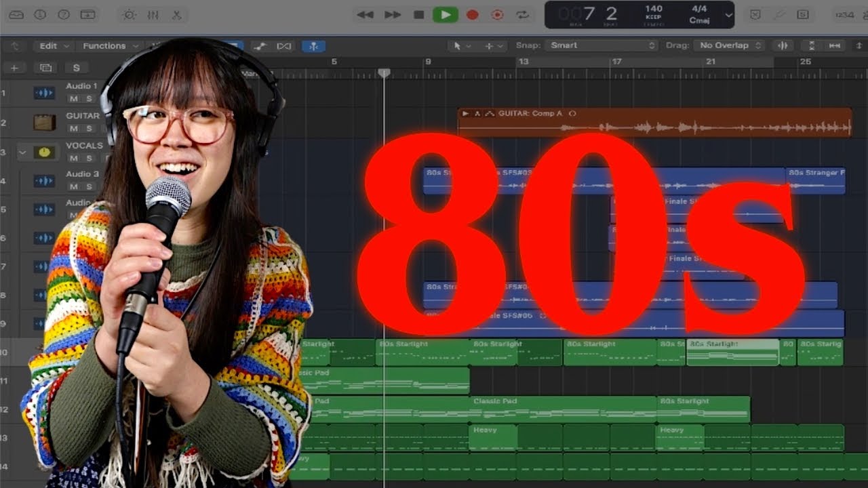868x488 pixels.
Task: Toggle the blue Catch Playhead button
Action: tap(314, 46)
